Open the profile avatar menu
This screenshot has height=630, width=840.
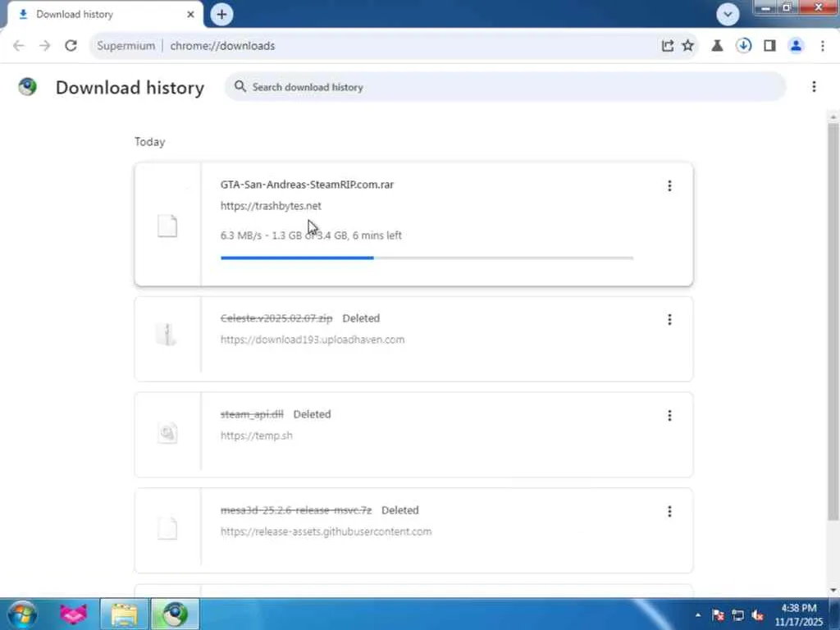796,46
